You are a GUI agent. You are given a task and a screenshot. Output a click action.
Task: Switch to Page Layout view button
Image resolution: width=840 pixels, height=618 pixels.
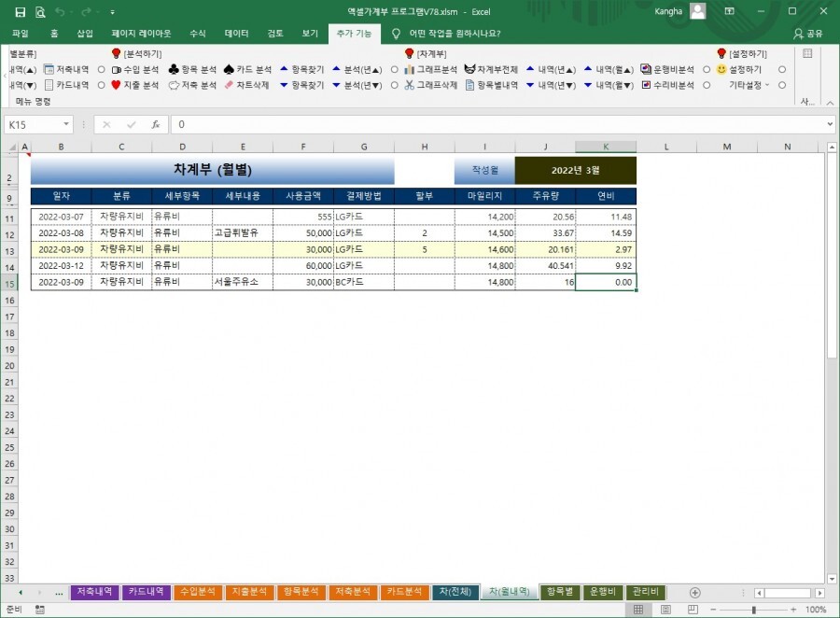[x=665, y=610]
